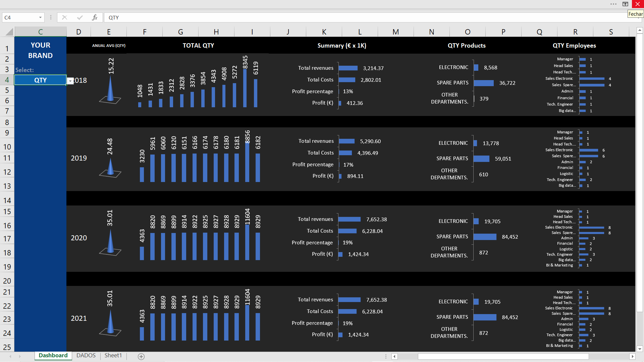Select column header K

coord(324,32)
